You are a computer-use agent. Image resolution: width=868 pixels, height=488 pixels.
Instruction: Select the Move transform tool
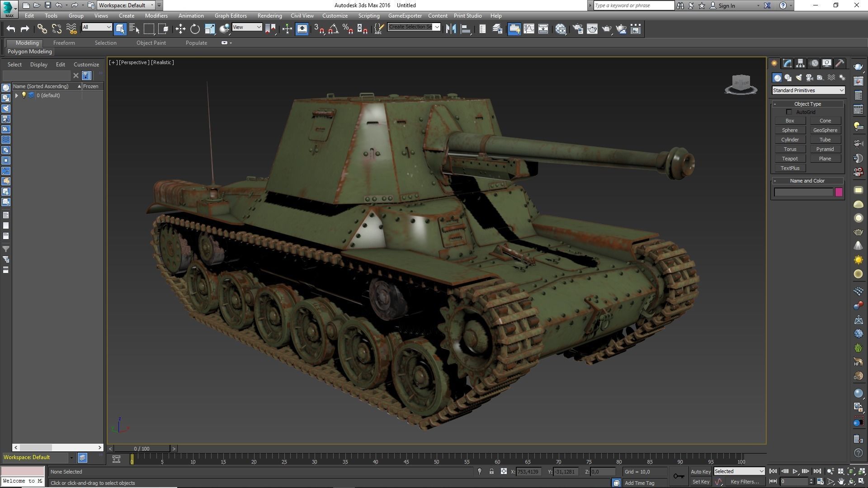(x=180, y=29)
